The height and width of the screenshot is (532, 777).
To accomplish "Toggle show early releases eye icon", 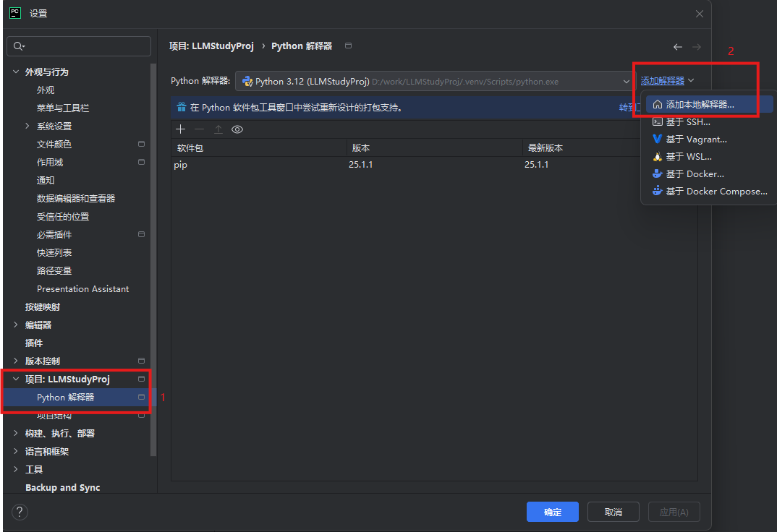I will [x=237, y=129].
